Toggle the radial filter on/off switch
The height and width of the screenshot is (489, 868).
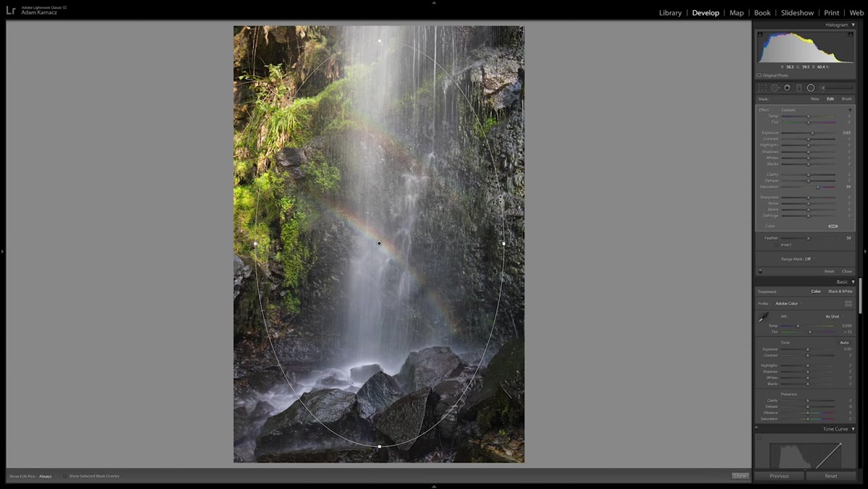point(759,271)
